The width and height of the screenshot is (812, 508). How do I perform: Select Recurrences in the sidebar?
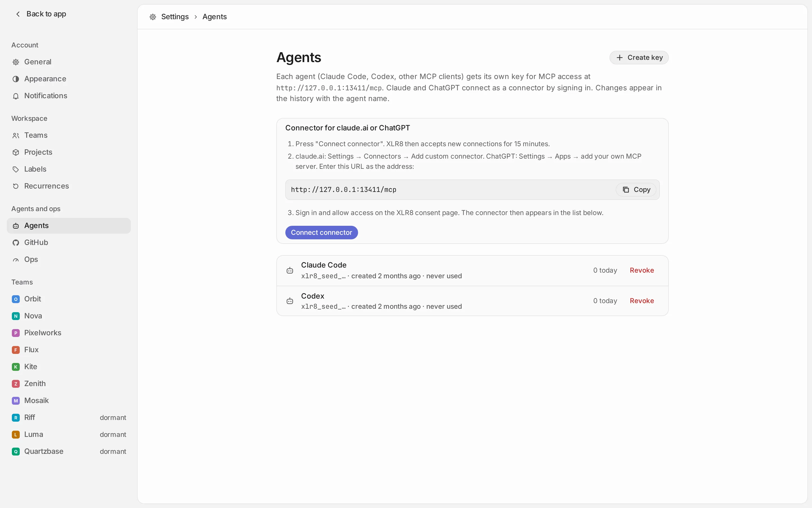pos(69,186)
